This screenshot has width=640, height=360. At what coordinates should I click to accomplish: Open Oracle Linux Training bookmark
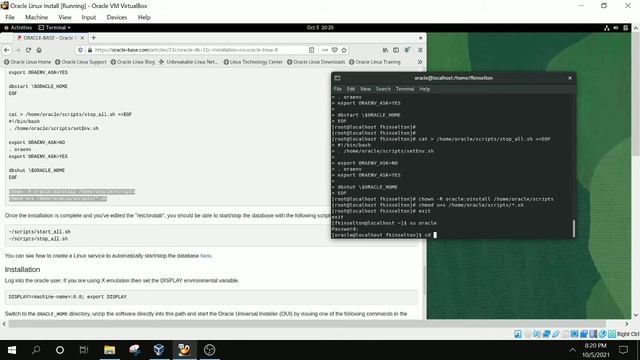375,62
